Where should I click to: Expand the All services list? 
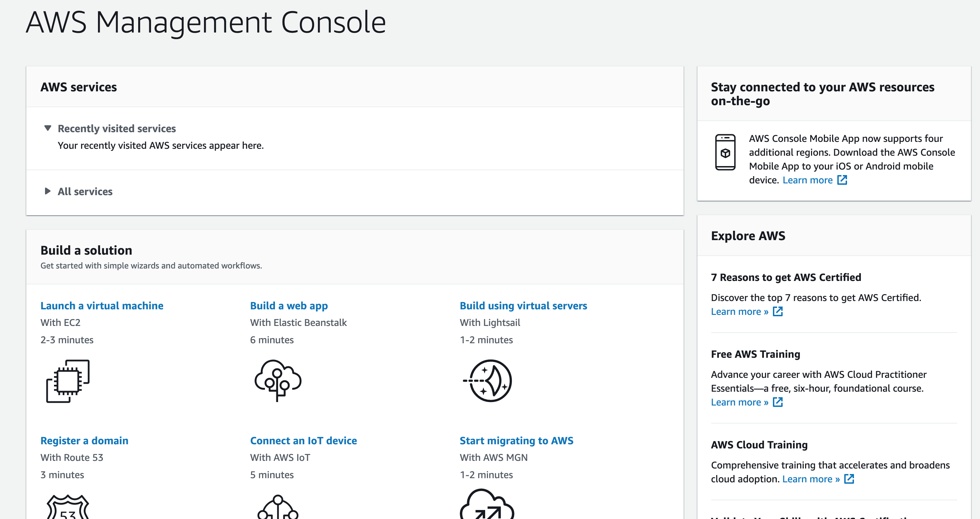click(x=47, y=191)
